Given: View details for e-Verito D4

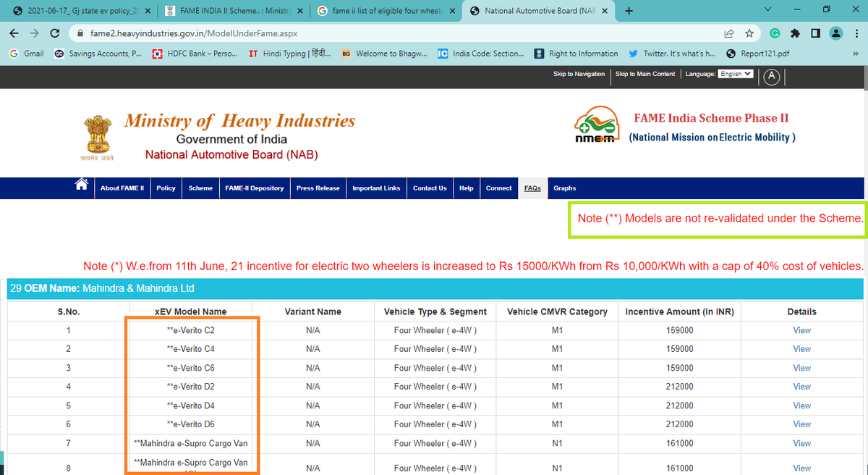Looking at the screenshot, I should pyautogui.click(x=801, y=405).
